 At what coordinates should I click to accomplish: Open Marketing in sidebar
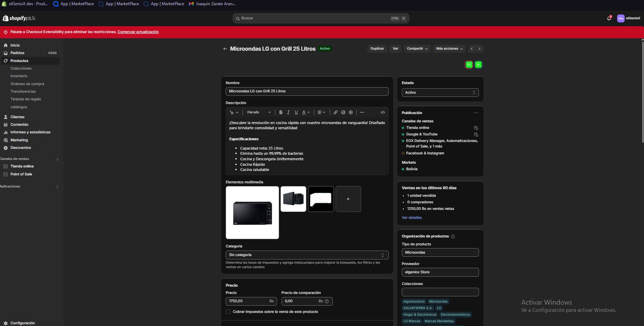tap(19, 140)
